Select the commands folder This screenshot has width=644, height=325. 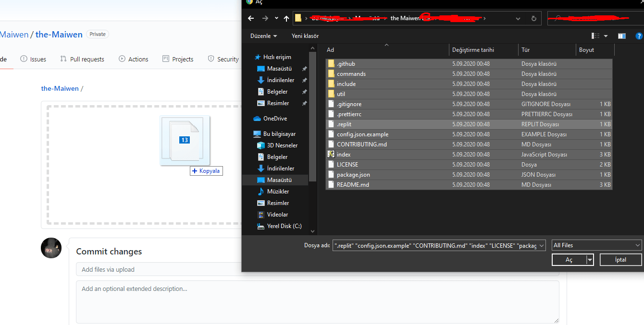(469, 74)
